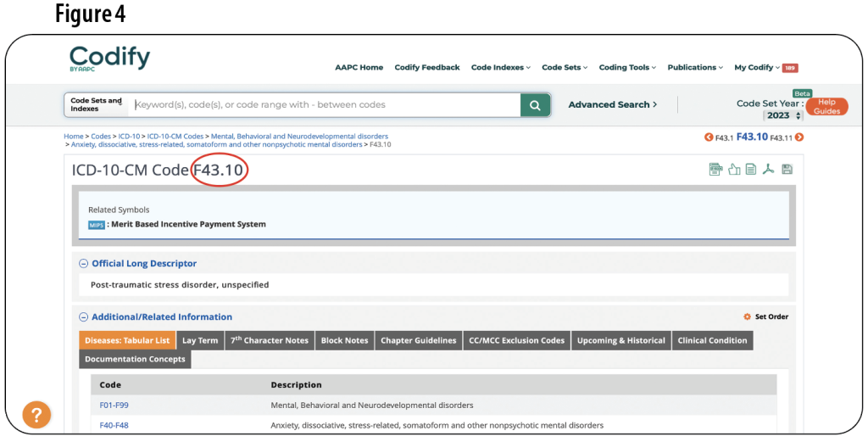The height and width of the screenshot is (442, 868).
Task: Open Codify Feedback from the top menu
Action: (427, 68)
